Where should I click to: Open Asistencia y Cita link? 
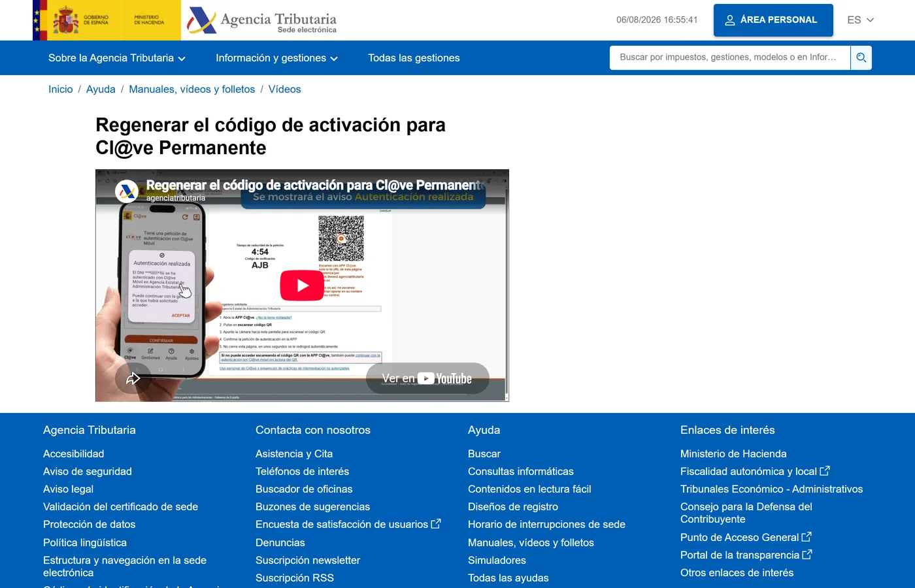click(x=294, y=453)
